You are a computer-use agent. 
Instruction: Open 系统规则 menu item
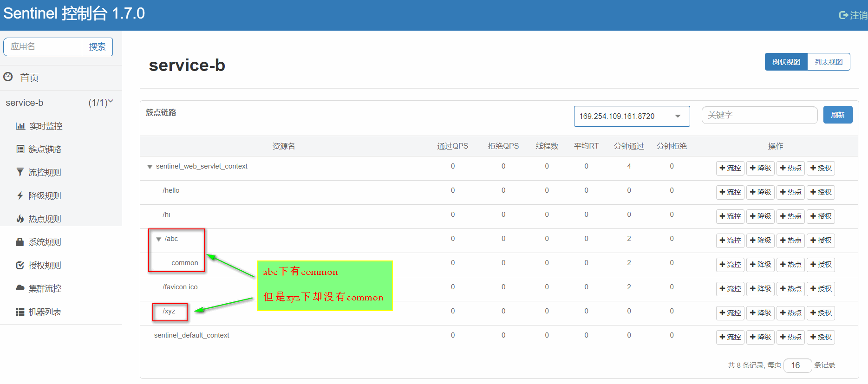45,242
